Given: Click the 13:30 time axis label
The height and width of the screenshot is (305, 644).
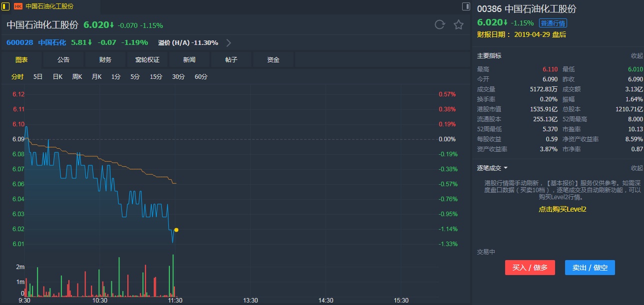Looking at the screenshot, I should click(x=250, y=301).
